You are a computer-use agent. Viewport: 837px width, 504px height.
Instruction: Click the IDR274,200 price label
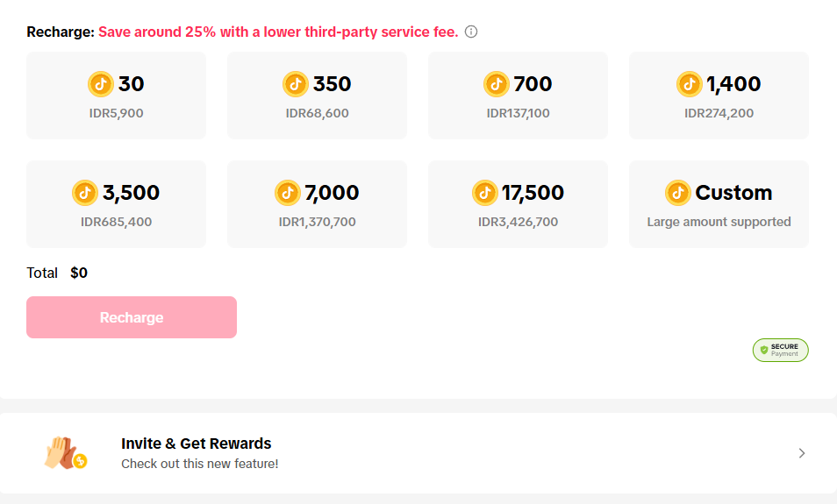point(719,113)
